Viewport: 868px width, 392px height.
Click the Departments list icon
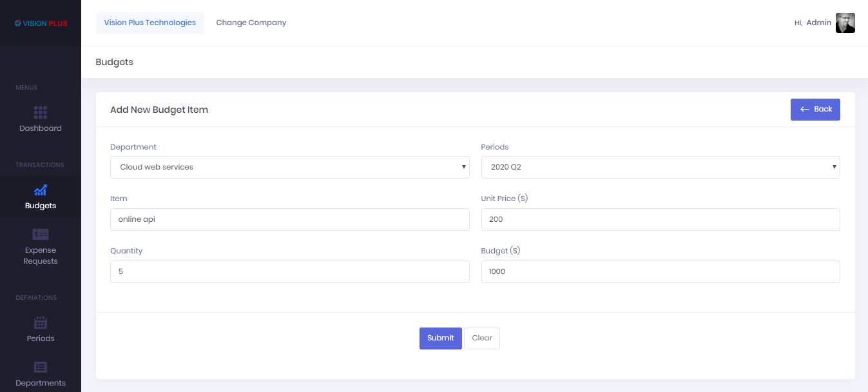point(40,367)
